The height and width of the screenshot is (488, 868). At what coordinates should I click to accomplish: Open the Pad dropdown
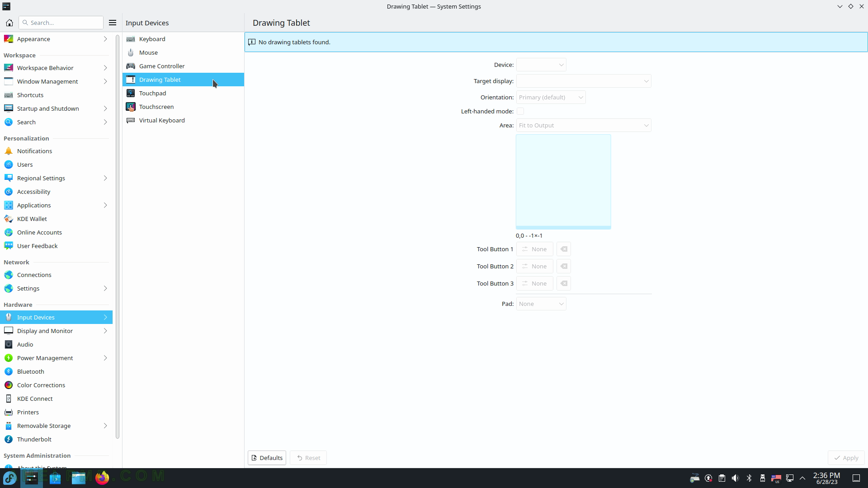tap(541, 304)
